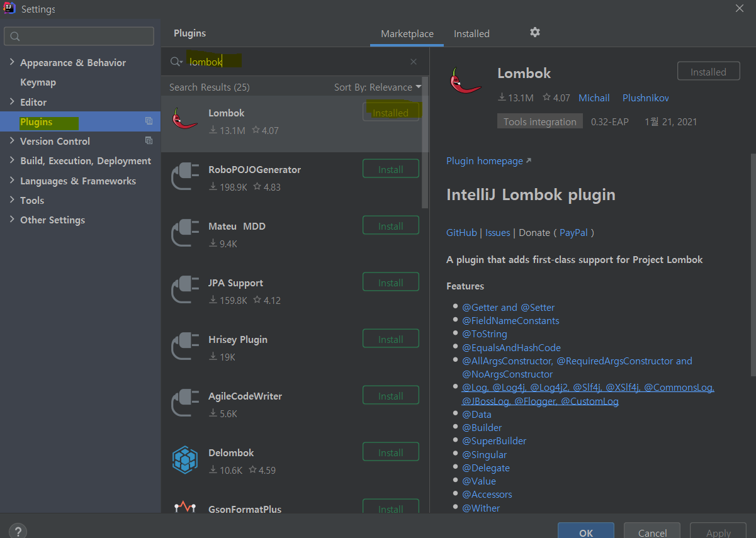
Task: Click the plugins settings gear icon
Action: (x=535, y=32)
